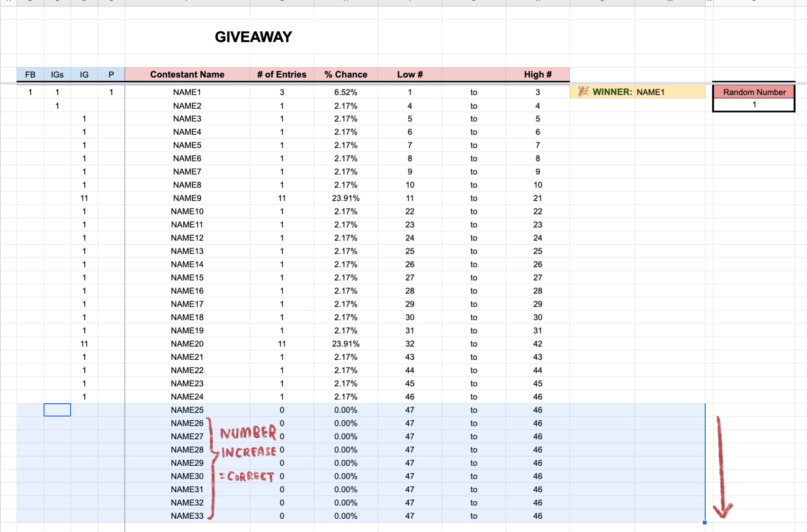Screen dimensions: 807x532
Task: Click the IGs column cell with 1 in NAME2 row
Action: (x=57, y=106)
